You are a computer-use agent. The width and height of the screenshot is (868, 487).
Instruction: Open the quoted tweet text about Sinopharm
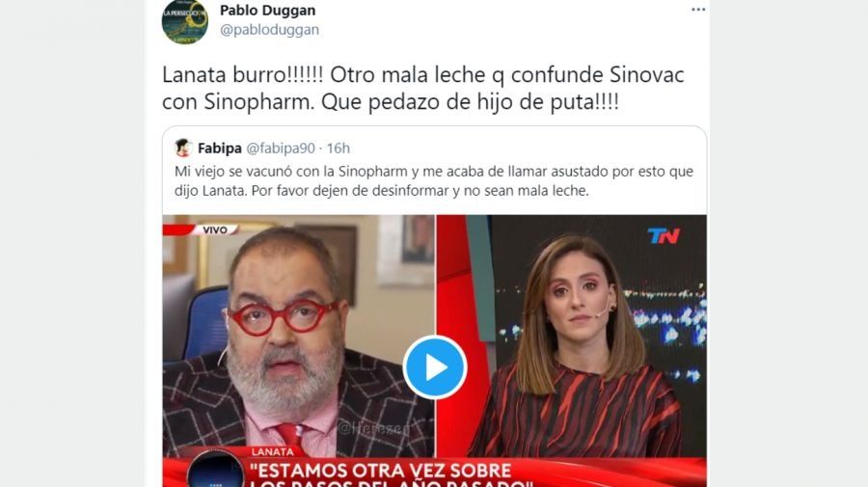(433, 181)
